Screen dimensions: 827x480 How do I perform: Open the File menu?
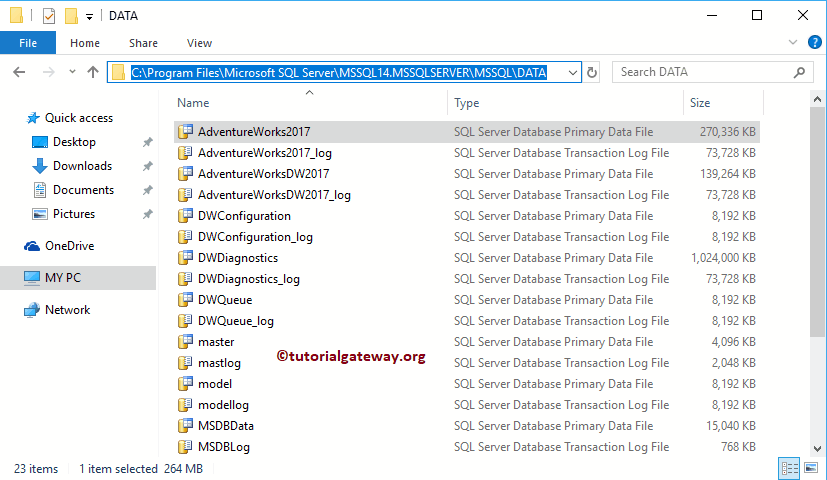pyautogui.click(x=28, y=43)
